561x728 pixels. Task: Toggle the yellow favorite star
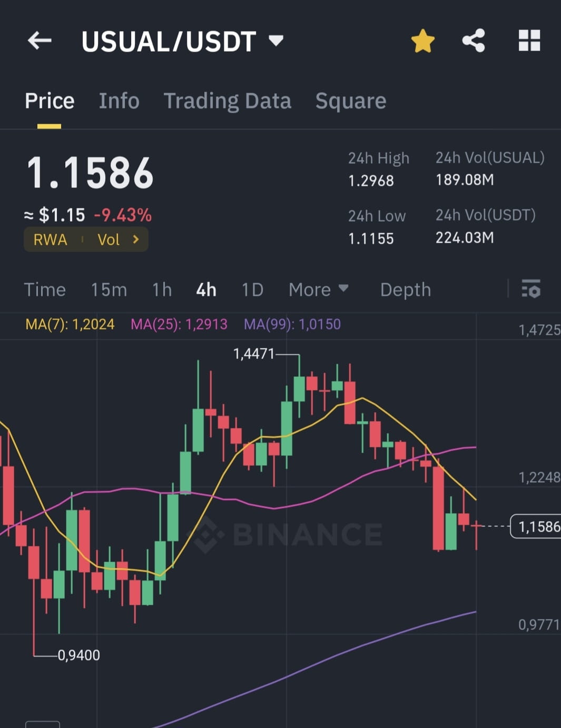pos(422,41)
